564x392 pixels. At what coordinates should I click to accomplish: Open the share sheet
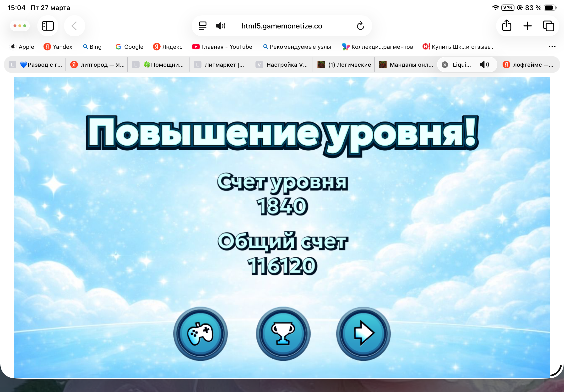506,26
